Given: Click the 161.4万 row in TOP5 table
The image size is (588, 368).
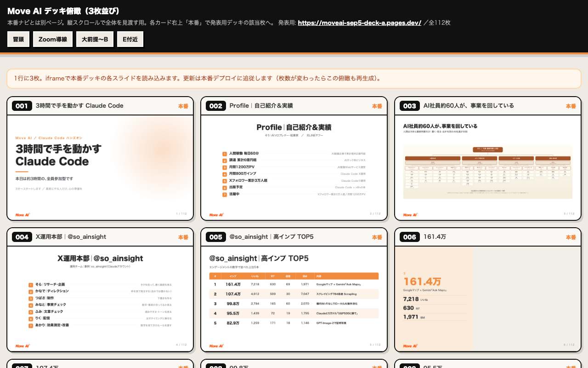Looking at the screenshot, I should coord(294,284).
